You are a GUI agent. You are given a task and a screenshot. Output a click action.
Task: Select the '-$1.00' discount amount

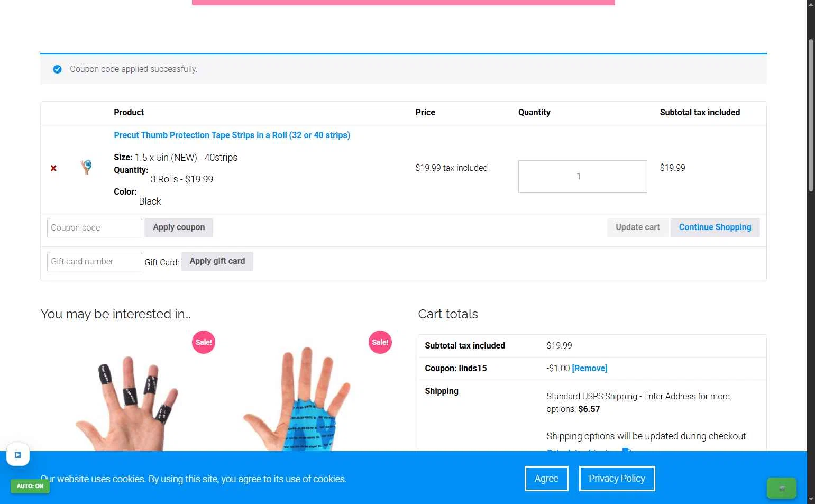tap(558, 368)
